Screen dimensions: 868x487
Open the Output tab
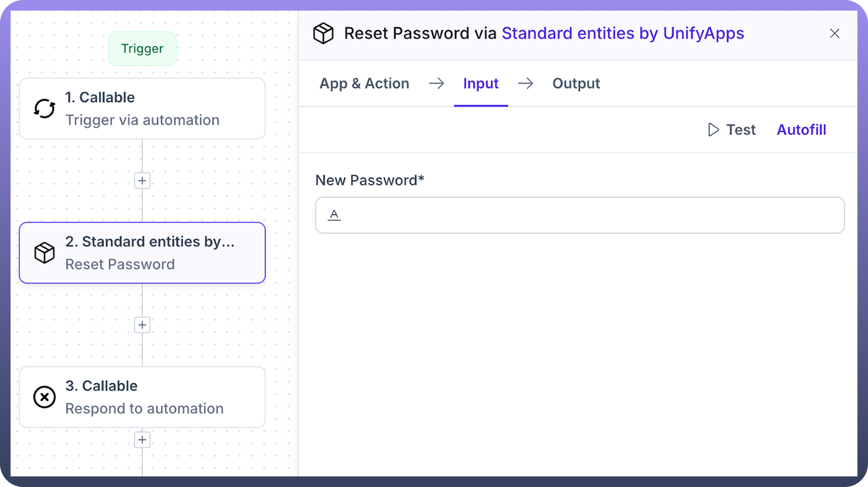pyautogui.click(x=576, y=83)
